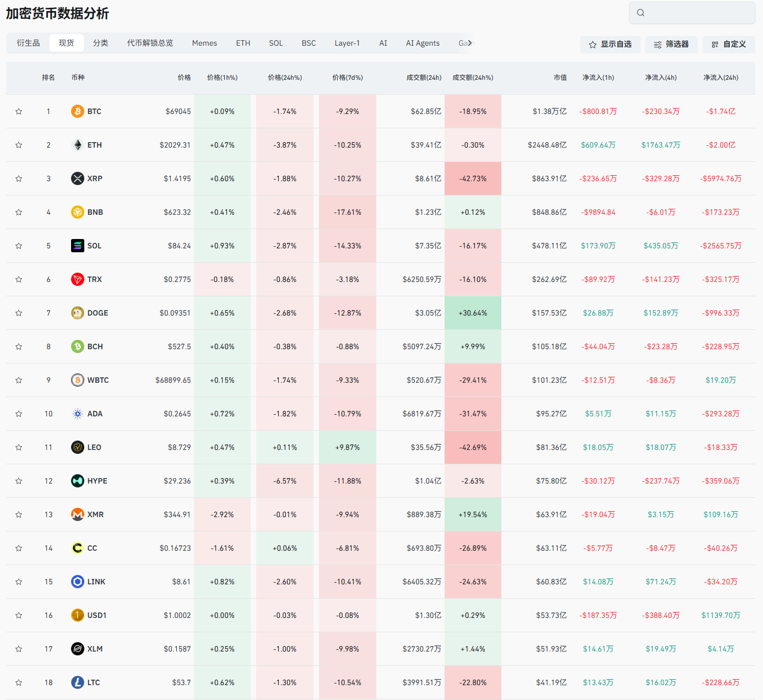Click the TRX coin logo icon
This screenshot has height=700, width=763.
pos(78,279)
